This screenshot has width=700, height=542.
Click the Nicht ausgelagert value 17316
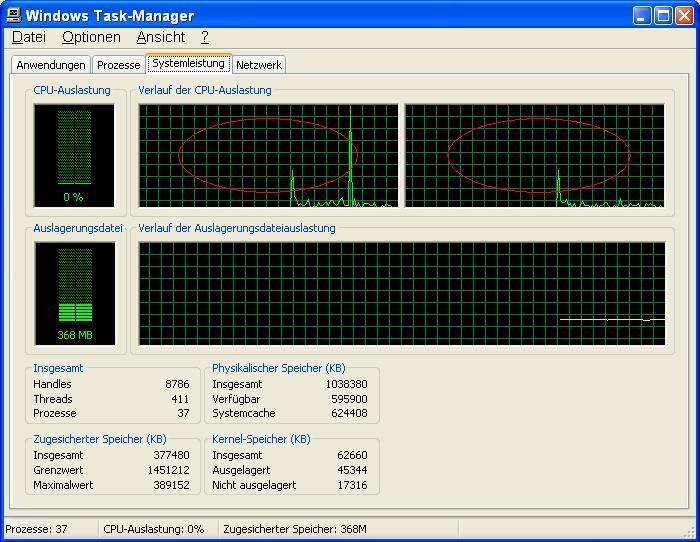point(353,485)
